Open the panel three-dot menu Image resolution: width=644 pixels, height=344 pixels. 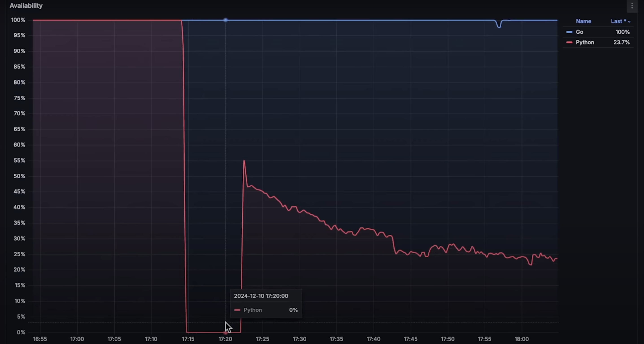click(x=632, y=6)
